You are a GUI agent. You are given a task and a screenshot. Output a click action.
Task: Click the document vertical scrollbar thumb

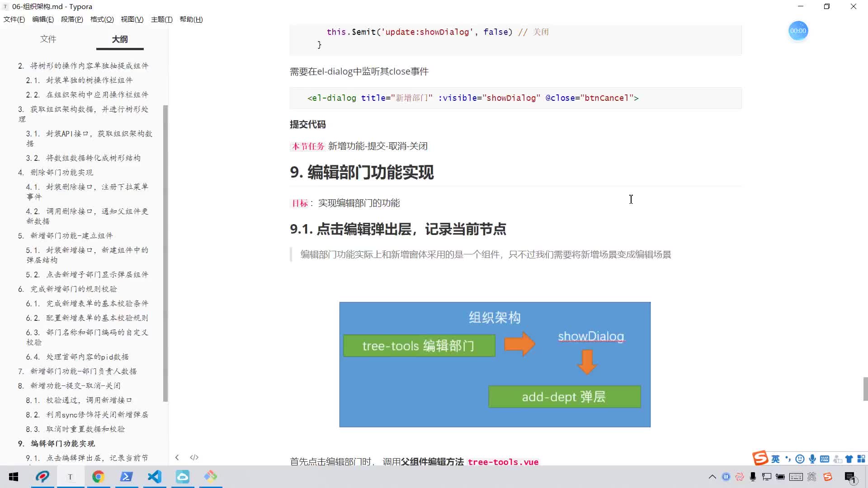865,389
